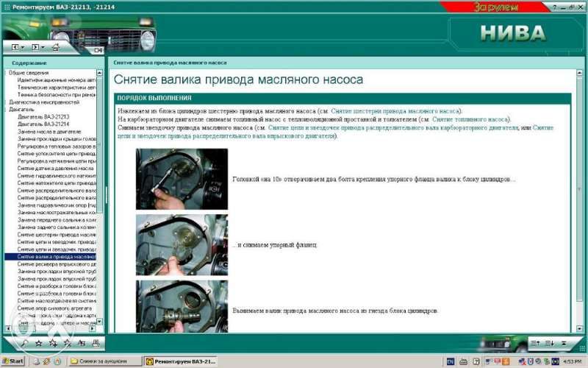The image size is (588, 368).
Task: Collapse the sidebar with the panel toggle icon
Action: [98, 50]
